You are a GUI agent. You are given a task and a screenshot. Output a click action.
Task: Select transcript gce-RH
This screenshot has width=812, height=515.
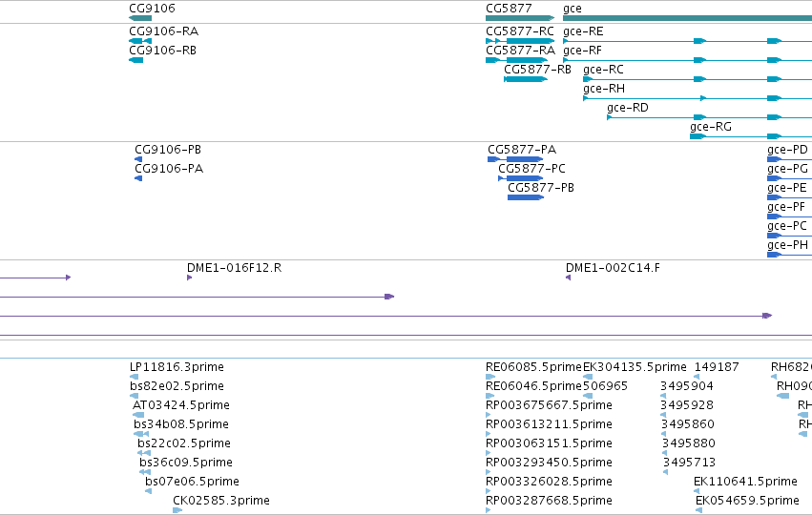coord(697,98)
